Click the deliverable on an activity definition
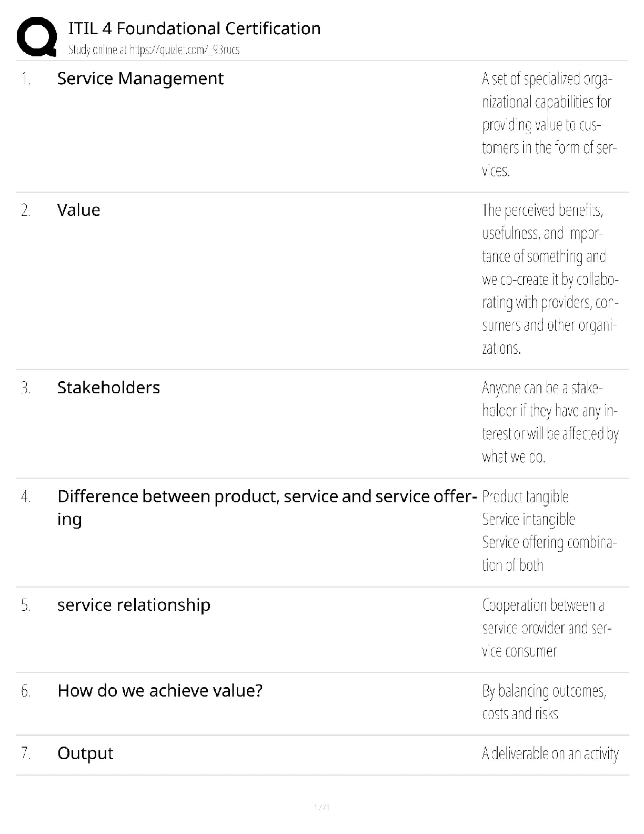This screenshot has height=834, width=644. (x=550, y=754)
